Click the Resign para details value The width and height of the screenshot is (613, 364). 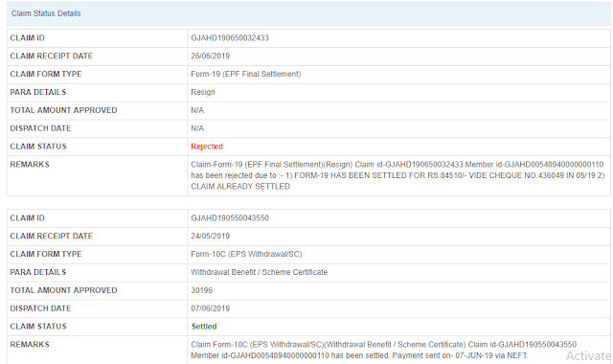pos(203,92)
